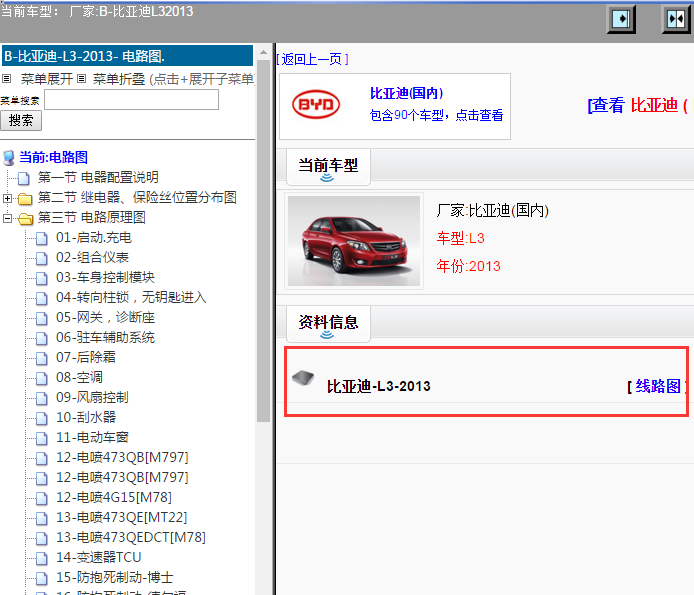Screen dimensions: 694x595
Task: Click the 搜索 button
Action: tap(21, 120)
